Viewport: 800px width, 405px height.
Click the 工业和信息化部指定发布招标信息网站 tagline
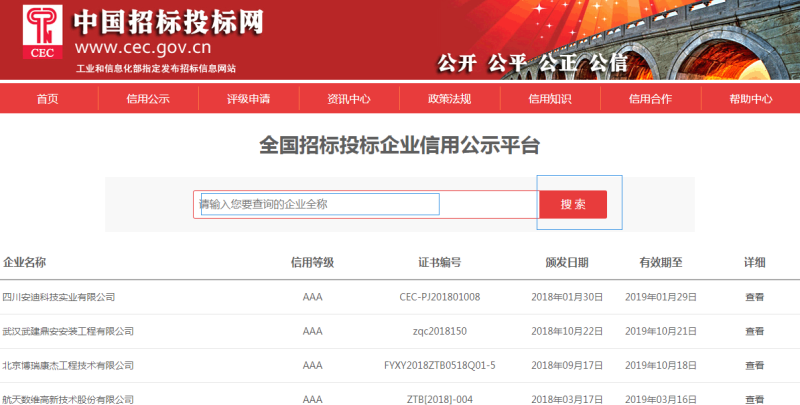pyautogui.click(x=156, y=68)
